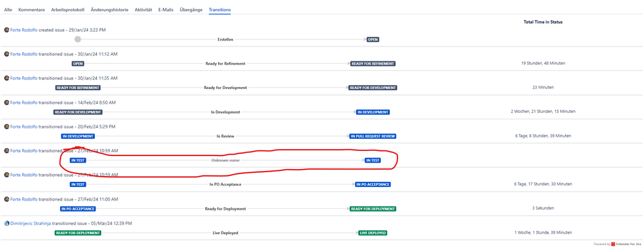Image resolution: width=644 pixels, height=249 pixels.
Task: Click the 23 Minuten duration value
Action: [543, 87]
